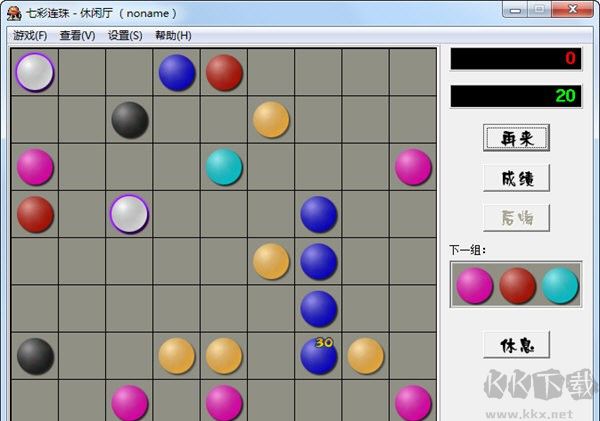Click magenta ball in next-group preview
The width and height of the screenshot is (600, 421).
click(474, 286)
